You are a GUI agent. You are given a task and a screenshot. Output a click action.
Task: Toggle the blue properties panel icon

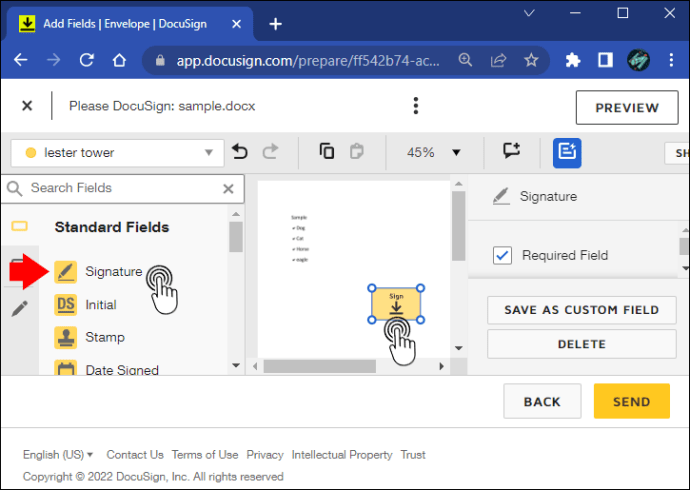pyautogui.click(x=567, y=153)
